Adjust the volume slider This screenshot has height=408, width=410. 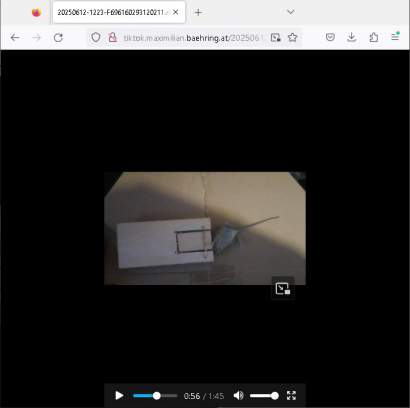tap(264, 396)
